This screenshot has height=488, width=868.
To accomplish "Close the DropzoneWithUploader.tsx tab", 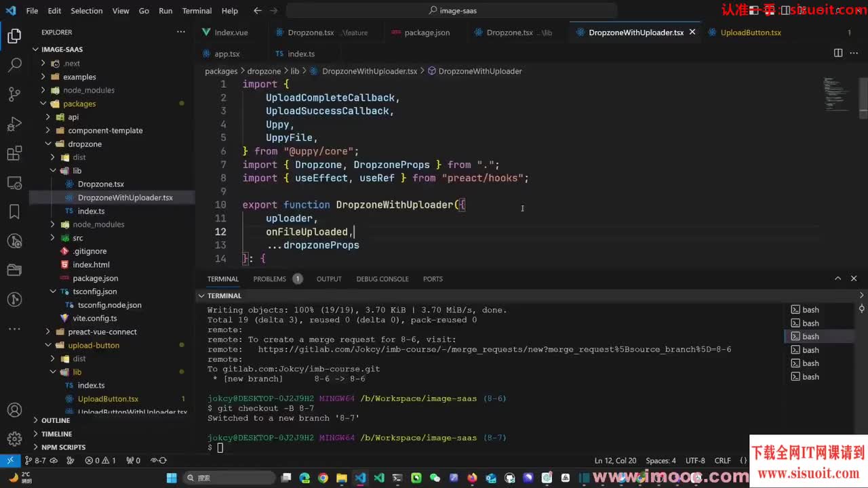I will pos(692,32).
